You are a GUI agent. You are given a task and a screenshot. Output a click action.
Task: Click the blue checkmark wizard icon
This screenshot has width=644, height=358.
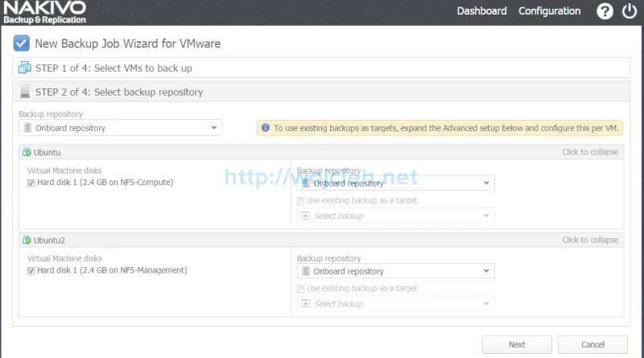22,43
